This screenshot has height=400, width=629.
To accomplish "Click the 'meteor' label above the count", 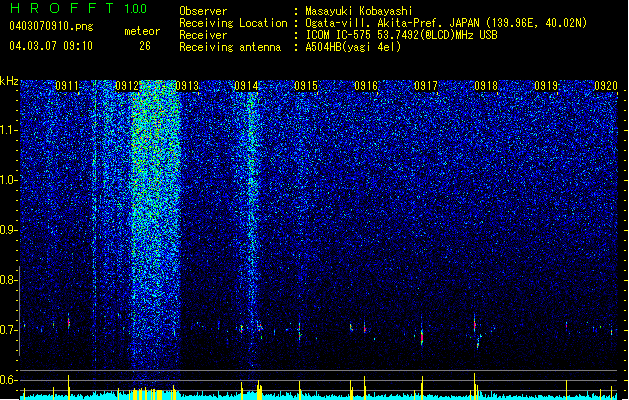I will point(142,31).
